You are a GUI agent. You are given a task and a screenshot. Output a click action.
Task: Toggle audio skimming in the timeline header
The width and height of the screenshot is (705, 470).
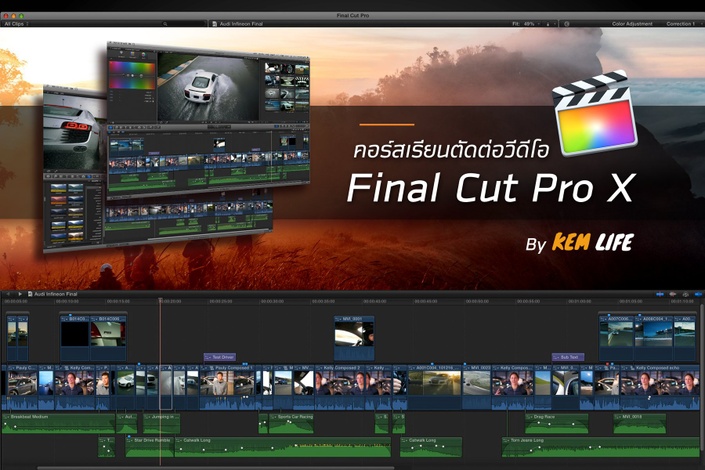click(673, 294)
